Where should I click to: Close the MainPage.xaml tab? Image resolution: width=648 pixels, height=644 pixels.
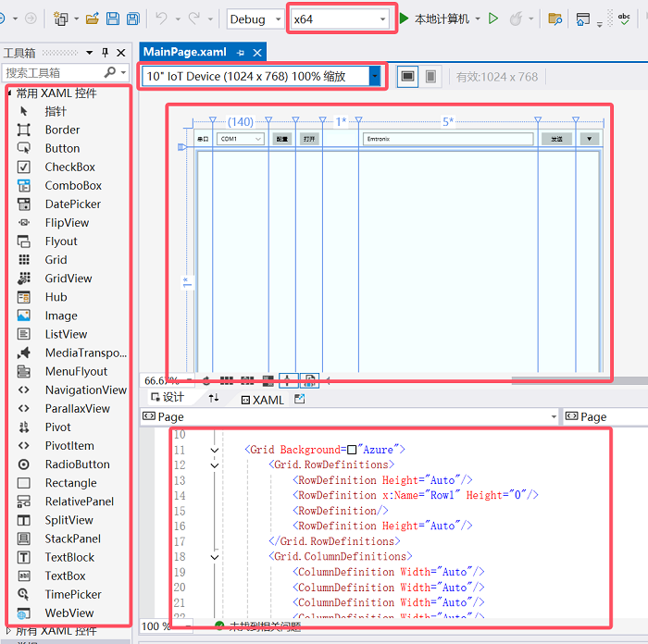pos(257,53)
